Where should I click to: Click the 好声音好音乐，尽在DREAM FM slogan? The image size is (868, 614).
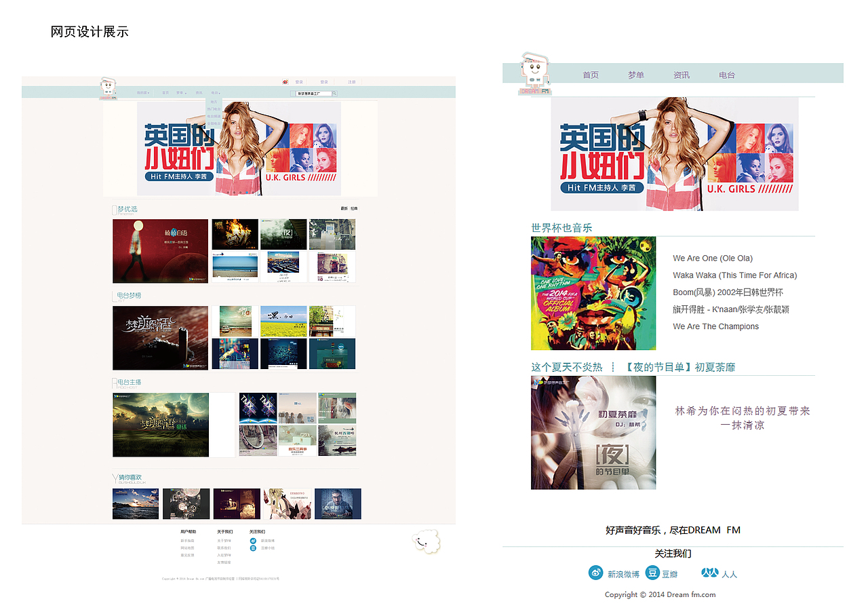coord(673,530)
